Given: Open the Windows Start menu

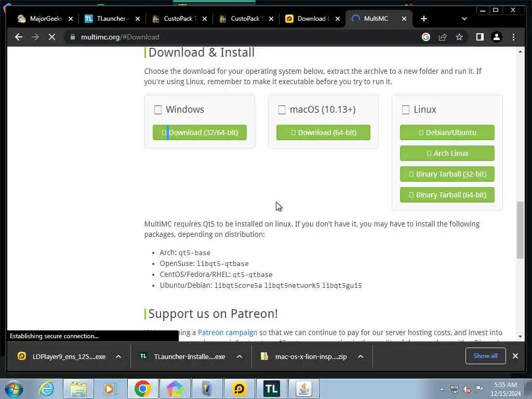Looking at the screenshot, I should tap(14, 389).
